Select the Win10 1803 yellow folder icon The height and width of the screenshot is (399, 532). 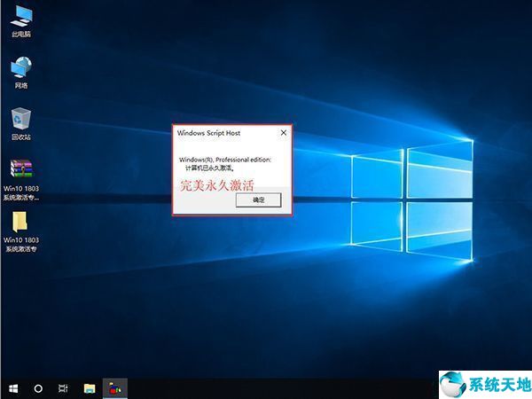21,231
